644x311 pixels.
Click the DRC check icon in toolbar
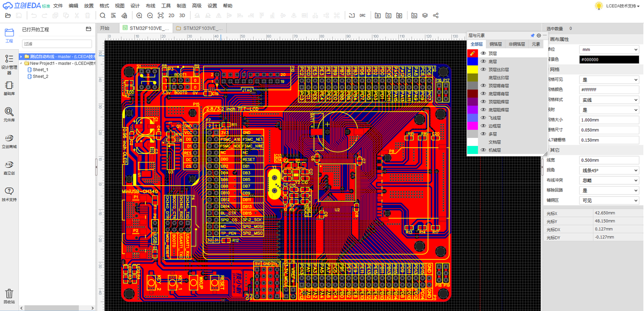coord(363,16)
